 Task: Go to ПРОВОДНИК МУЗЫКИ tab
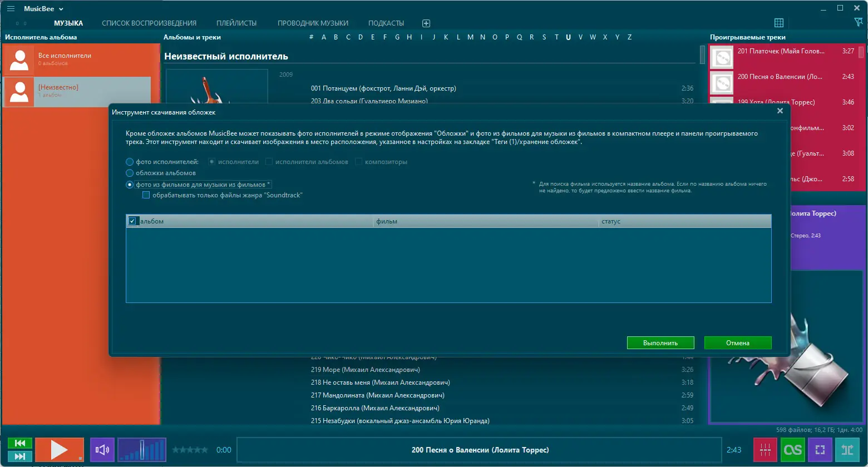click(313, 23)
